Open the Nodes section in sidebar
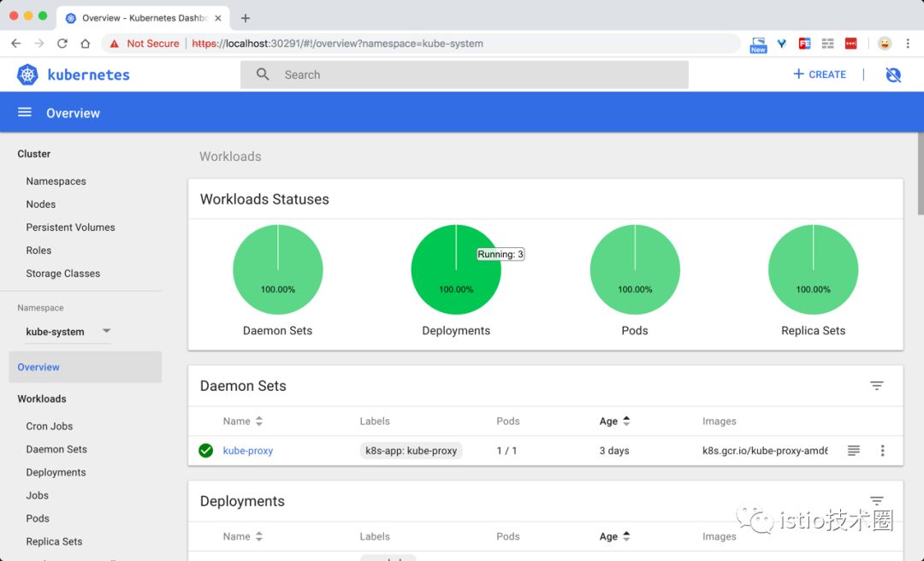This screenshot has height=561, width=924. click(x=41, y=204)
